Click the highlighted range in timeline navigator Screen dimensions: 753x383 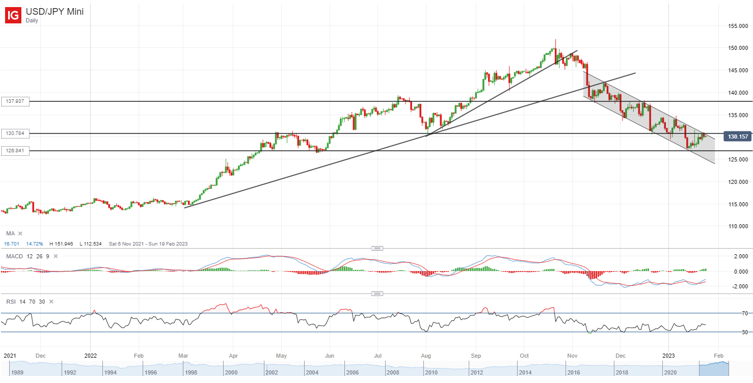click(x=714, y=368)
